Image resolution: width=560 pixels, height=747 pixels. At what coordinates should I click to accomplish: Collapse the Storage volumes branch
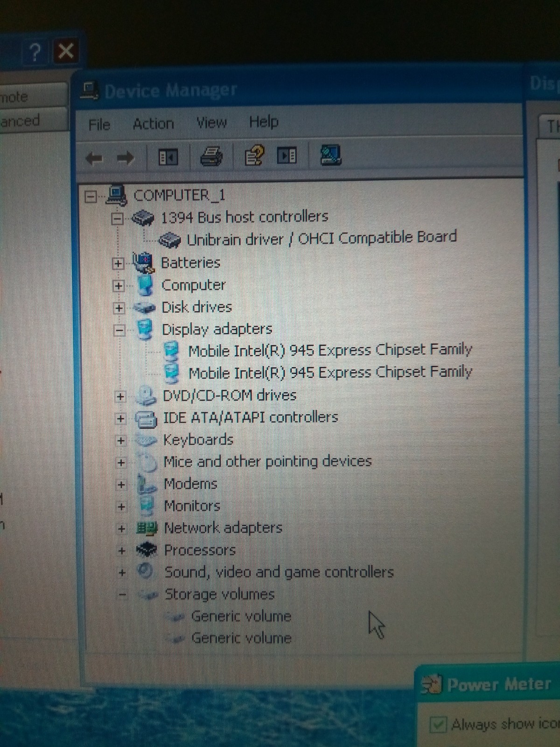click(122, 594)
